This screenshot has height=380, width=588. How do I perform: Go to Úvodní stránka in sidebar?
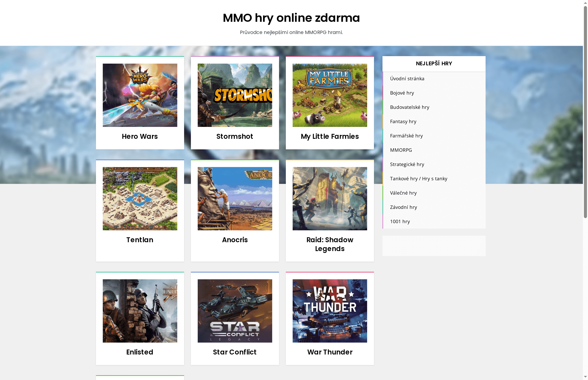(407, 79)
